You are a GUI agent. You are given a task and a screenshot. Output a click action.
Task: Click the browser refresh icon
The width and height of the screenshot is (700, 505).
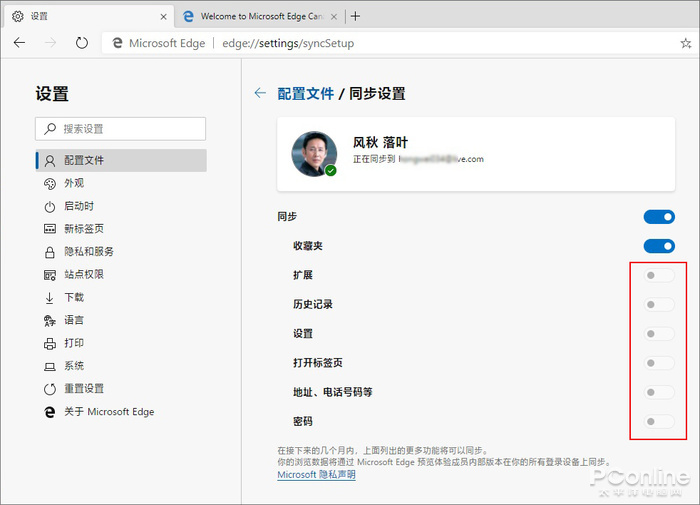(81, 43)
